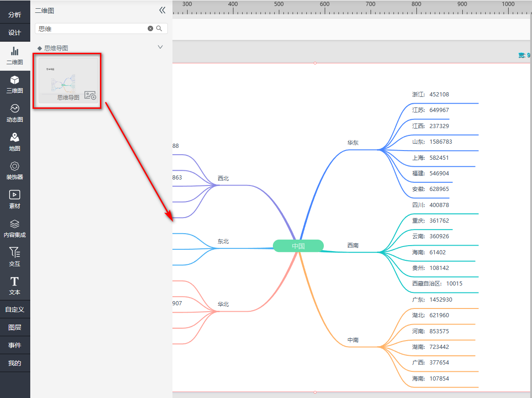532x398 pixels.
Task: Switch to the 分析 tab
Action: click(x=15, y=15)
